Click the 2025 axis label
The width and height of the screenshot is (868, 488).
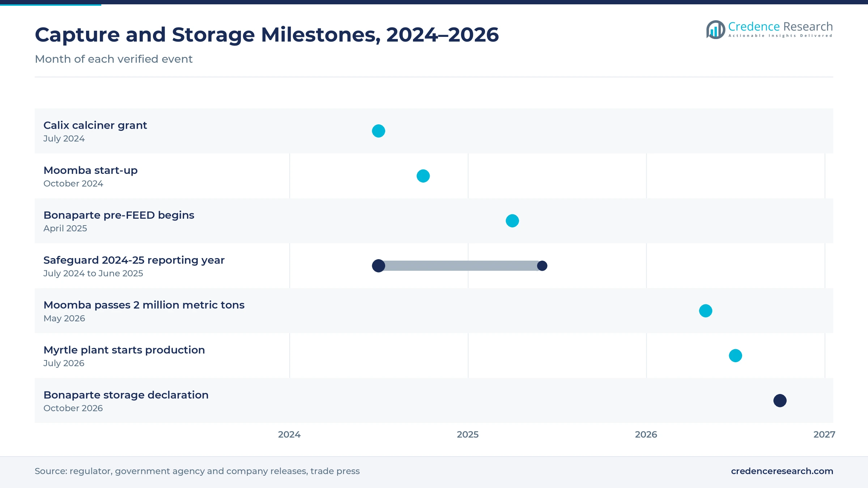point(468,435)
